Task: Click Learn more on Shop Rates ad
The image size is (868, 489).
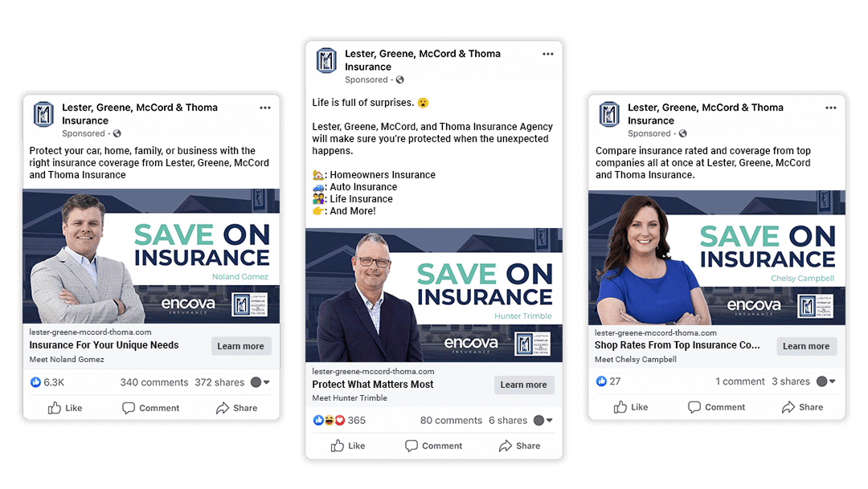Action: [x=807, y=346]
